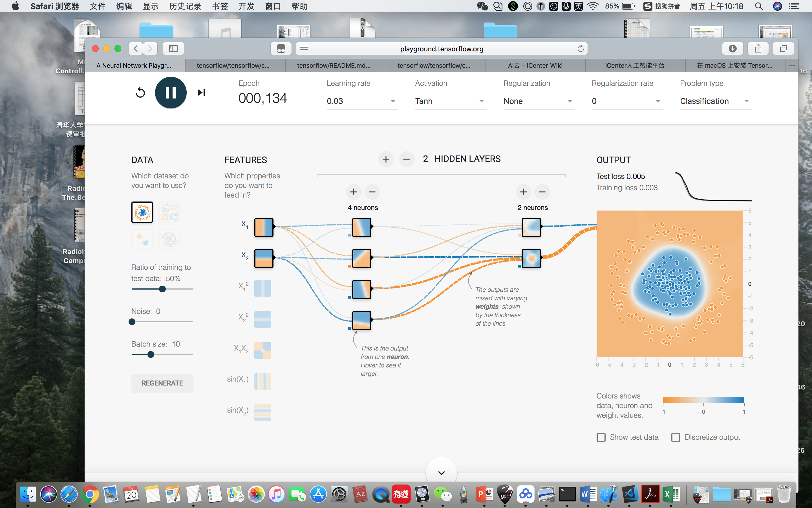Image resolution: width=812 pixels, height=508 pixels.
Task: Expand page content with the down chevron
Action: (441, 473)
